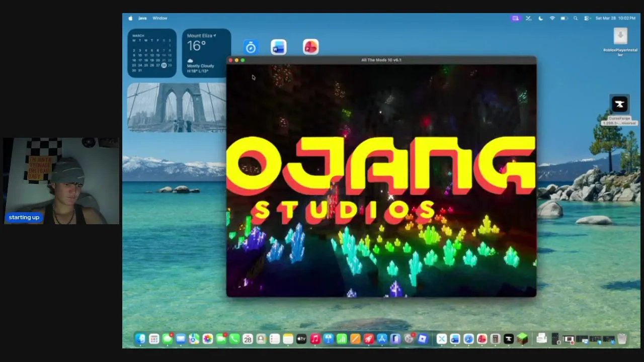Open the java menu
The image size is (644, 362).
(x=142, y=18)
